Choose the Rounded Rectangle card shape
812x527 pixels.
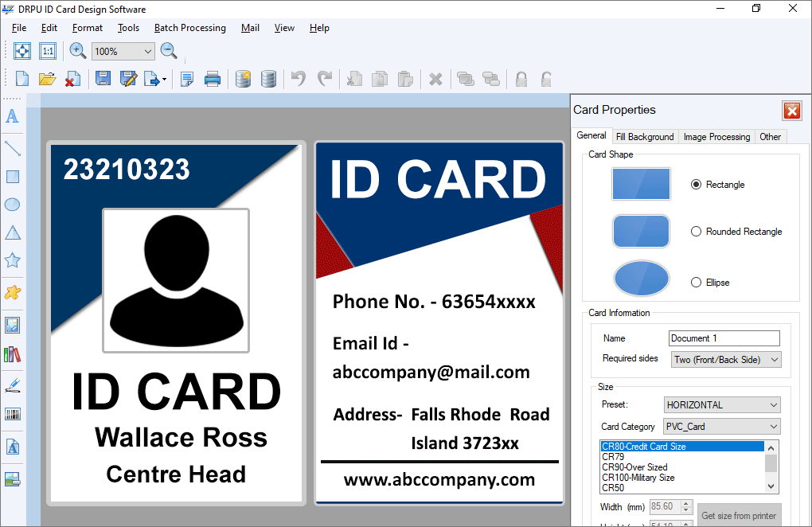point(696,231)
